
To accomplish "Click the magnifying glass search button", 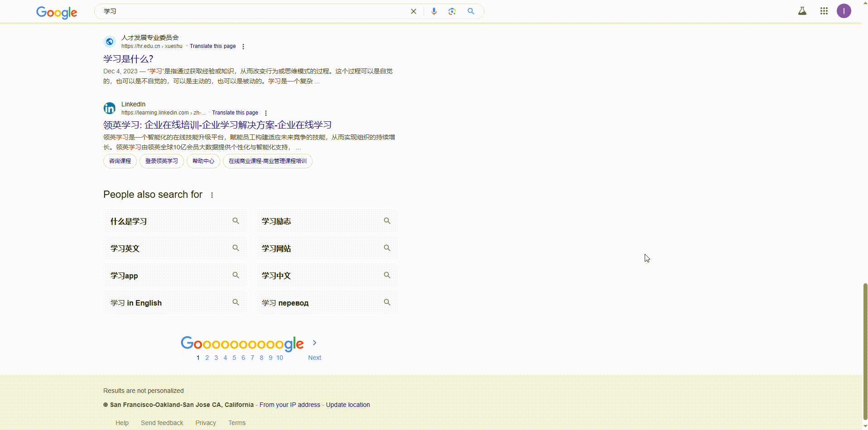I will (471, 11).
